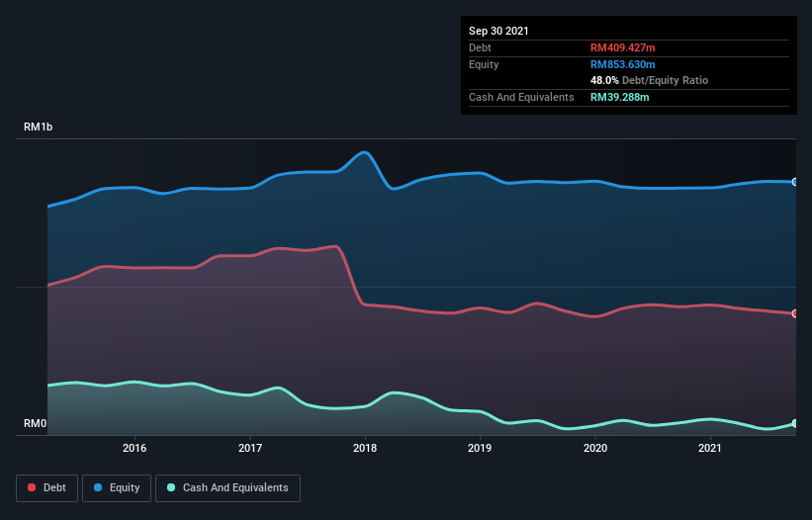Screen dimensions: 812x520
Task: Click the Sep 30 2021 tooltip date
Action: [498, 31]
